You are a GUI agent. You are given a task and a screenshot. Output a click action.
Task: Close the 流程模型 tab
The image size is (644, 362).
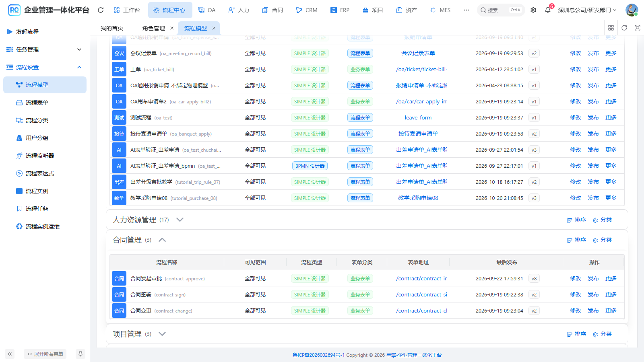pos(214,28)
